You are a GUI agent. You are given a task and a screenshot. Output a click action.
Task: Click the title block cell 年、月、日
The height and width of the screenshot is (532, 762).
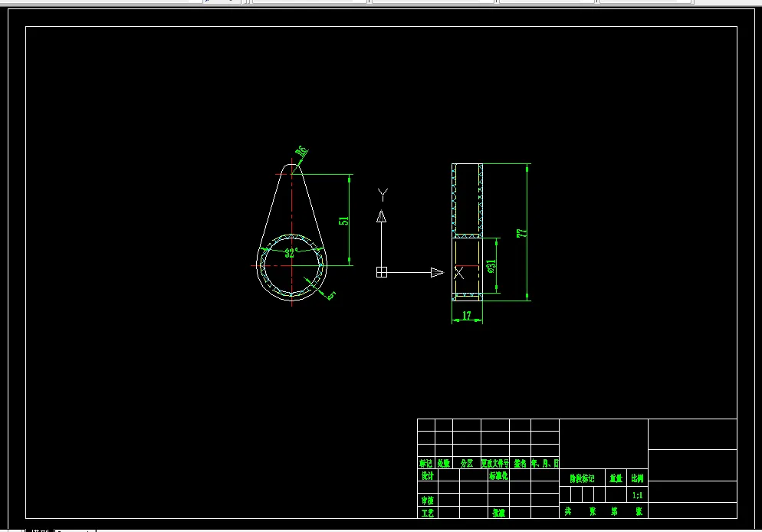point(545,463)
